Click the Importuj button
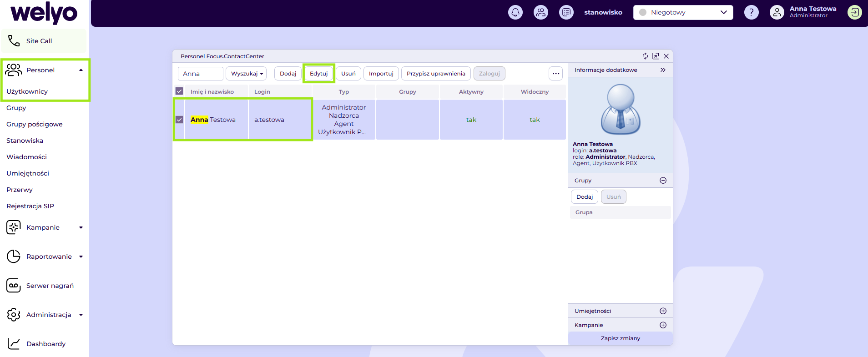 coord(381,74)
